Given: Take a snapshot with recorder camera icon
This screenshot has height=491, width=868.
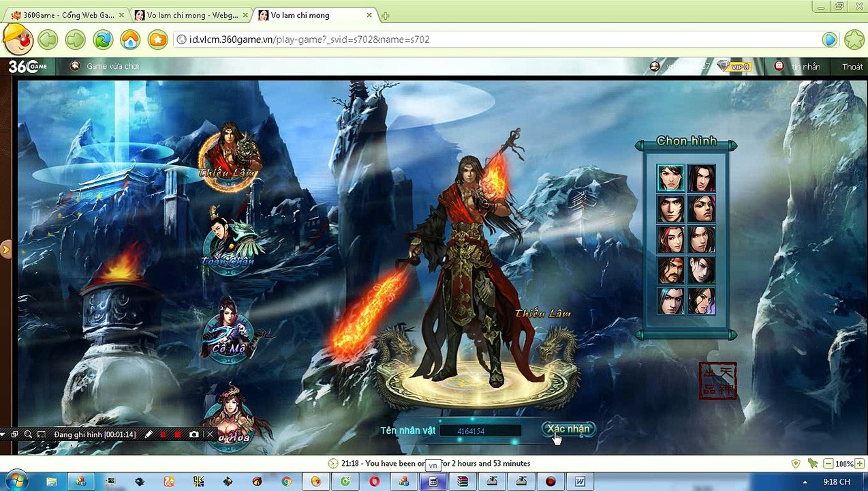Looking at the screenshot, I should point(194,434).
